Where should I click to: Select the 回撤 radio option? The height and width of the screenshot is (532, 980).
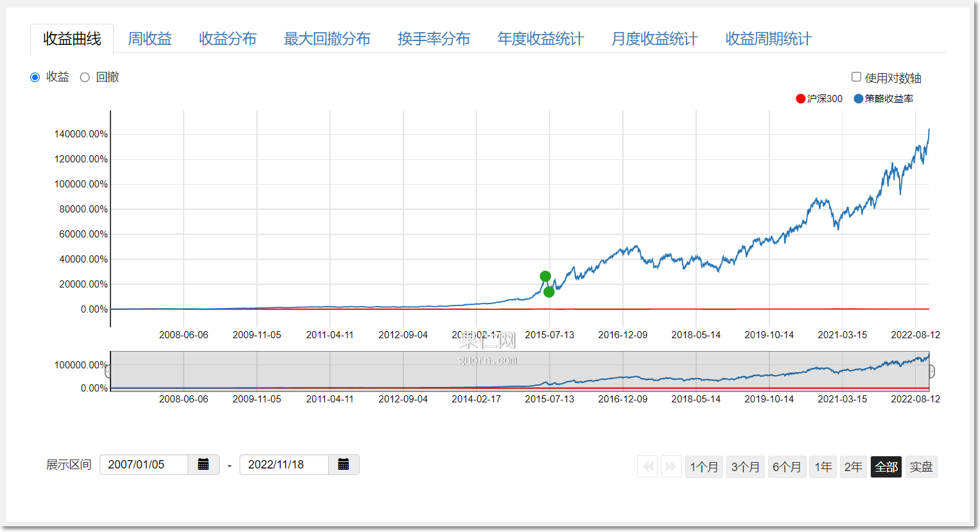(85, 78)
